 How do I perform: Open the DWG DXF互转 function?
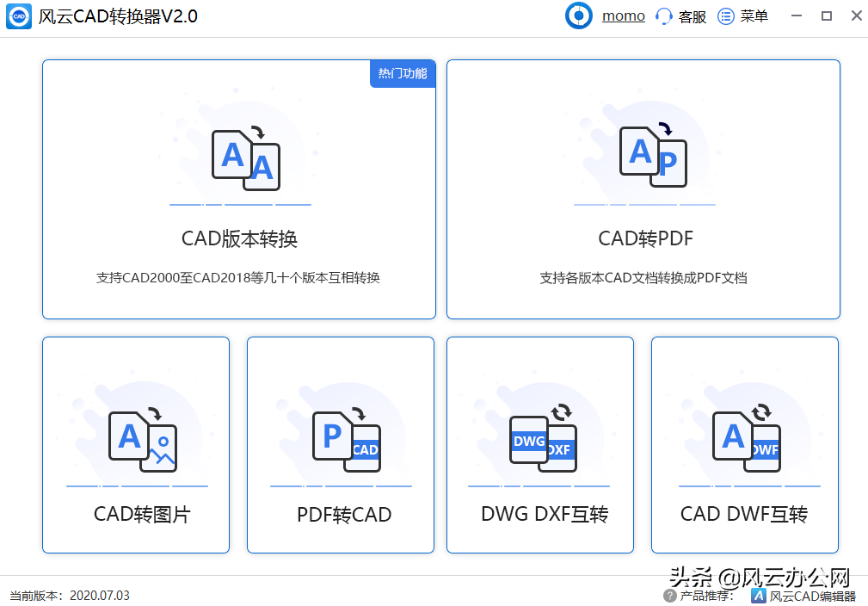point(545,514)
